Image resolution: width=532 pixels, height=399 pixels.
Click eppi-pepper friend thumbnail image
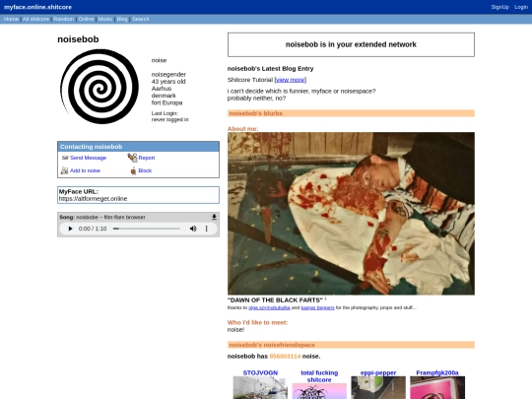click(378, 388)
